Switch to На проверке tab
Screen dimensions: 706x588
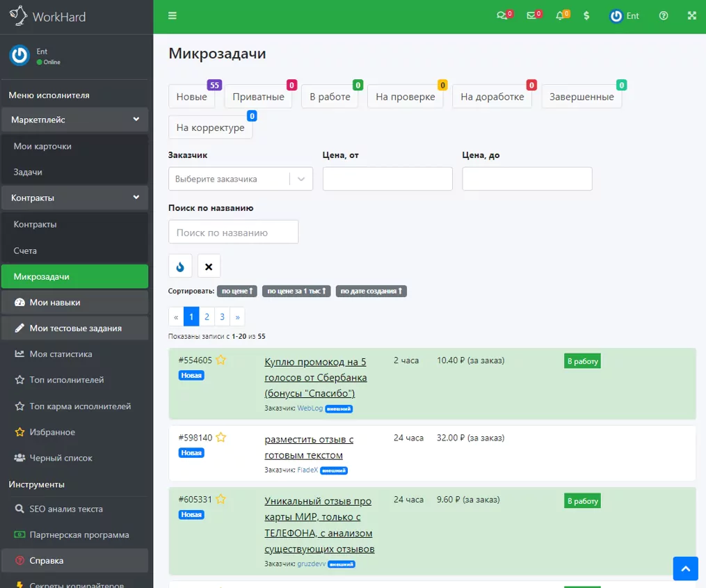406,97
